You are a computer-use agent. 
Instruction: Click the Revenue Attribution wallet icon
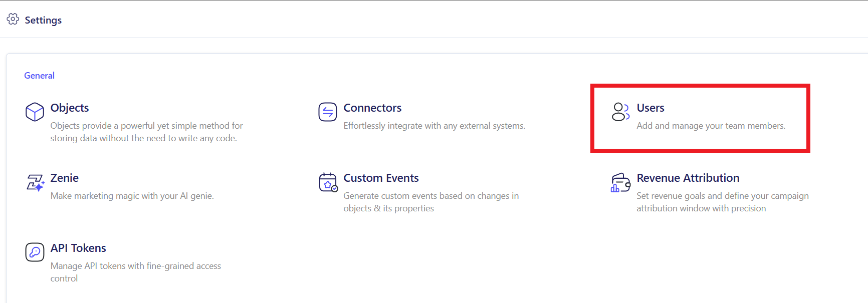620,182
